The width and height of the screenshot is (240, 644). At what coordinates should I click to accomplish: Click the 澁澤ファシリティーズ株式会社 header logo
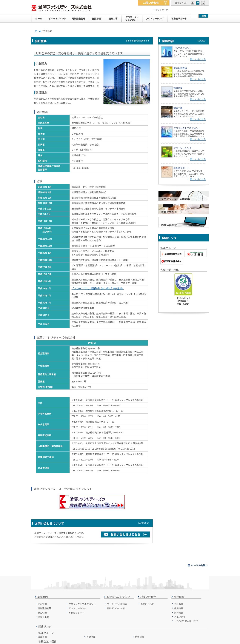point(61,8)
